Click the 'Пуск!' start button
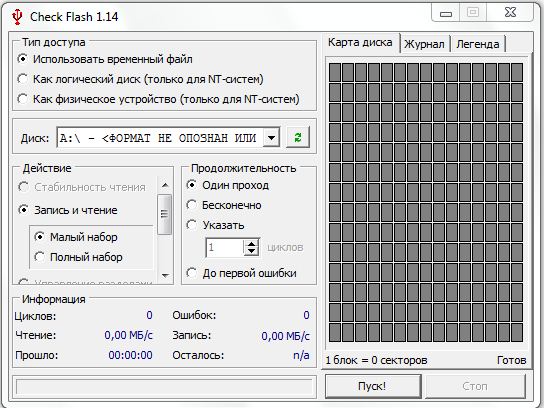This screenshot has height=408, width=544. tap(373, 386)
